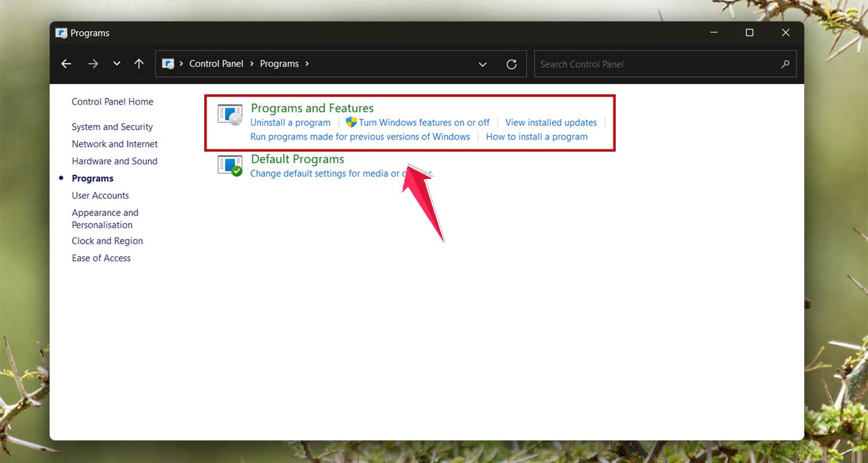Click the search magnifier icon
This screenshot has width=868, height=463.
tap(785, 64)
